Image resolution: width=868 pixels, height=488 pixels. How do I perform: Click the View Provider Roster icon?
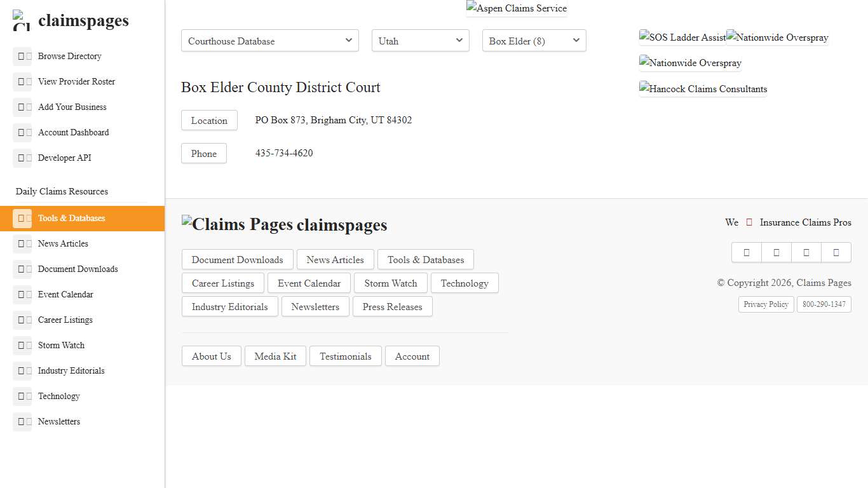pyautogui.click(x=23, y=81)
